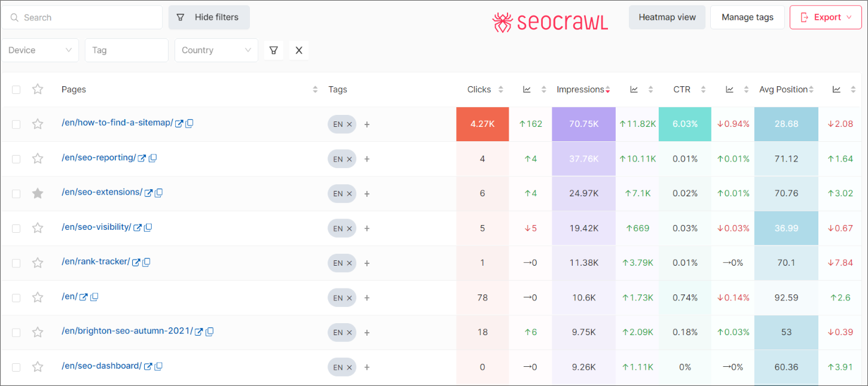Open /en/how-to-find-a-sitemap/ in new tab icon

tap(179, 123)
